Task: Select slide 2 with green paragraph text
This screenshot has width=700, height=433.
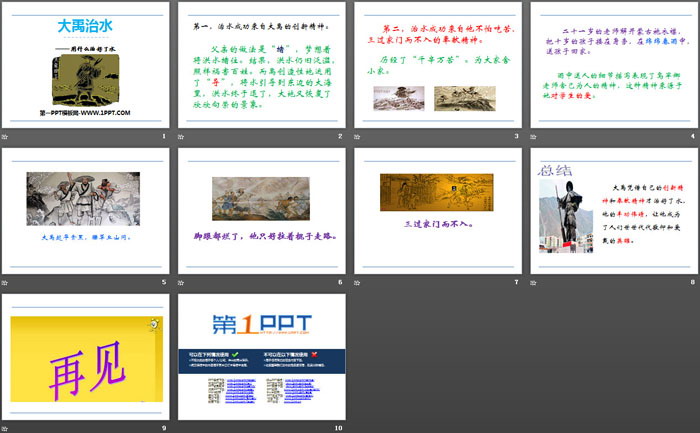Action: (262, 65)
